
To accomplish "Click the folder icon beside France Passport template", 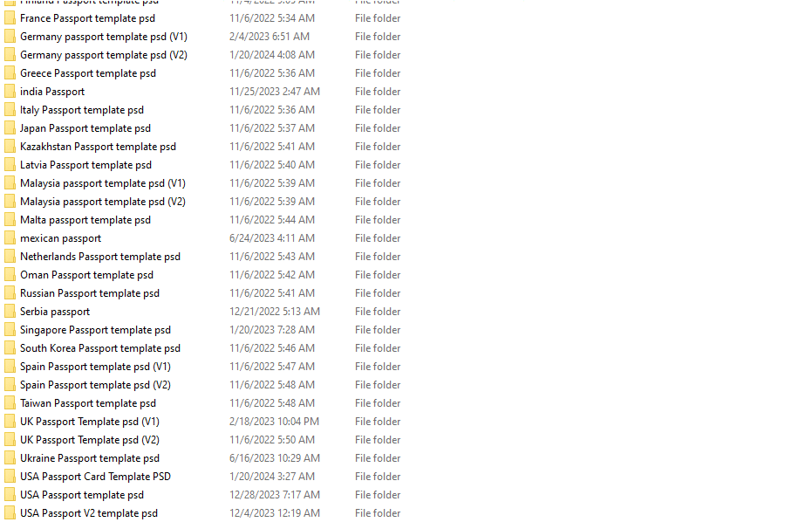I will pos(10,18).
